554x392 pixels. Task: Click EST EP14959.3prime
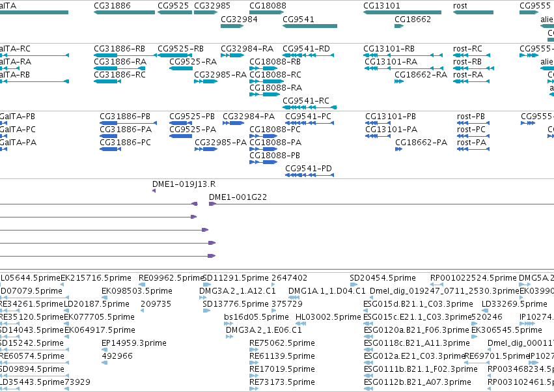coord(104,350)
